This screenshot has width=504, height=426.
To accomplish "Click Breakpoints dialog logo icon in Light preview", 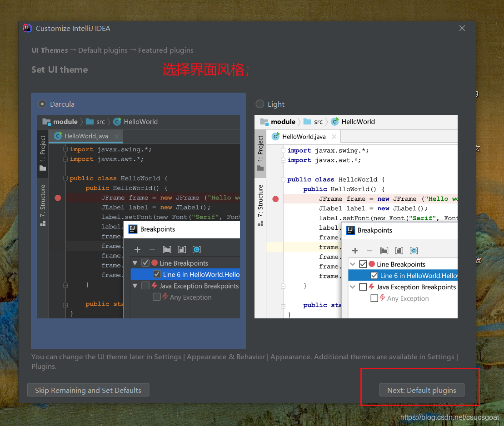I will 350,230.
